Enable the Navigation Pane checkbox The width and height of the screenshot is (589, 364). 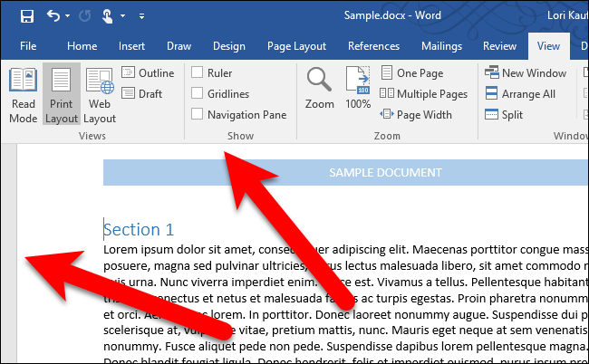[x=197, y=114]
